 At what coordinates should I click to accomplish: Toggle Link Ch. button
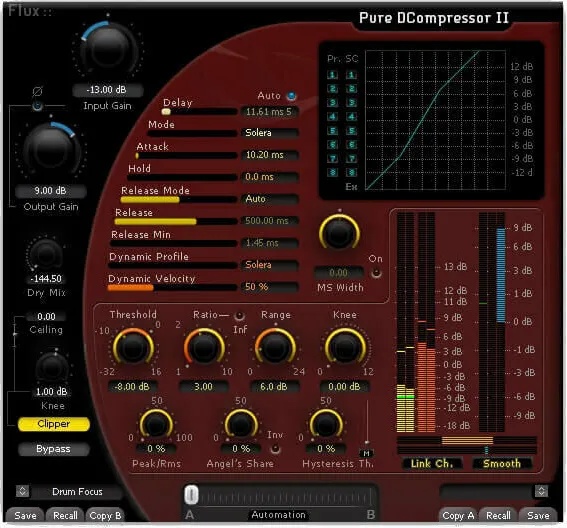tap(431, 464)
